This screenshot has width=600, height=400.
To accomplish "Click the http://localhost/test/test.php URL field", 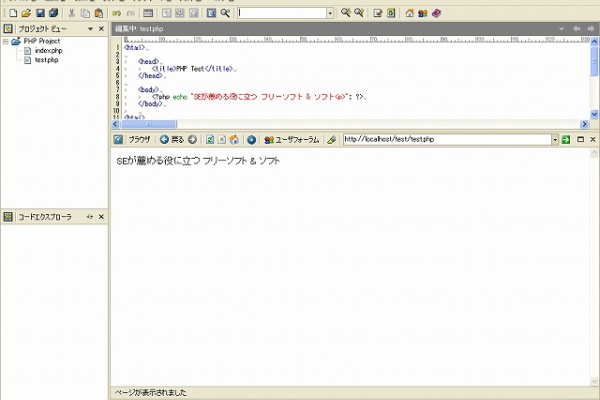I will tap(447, 140).
